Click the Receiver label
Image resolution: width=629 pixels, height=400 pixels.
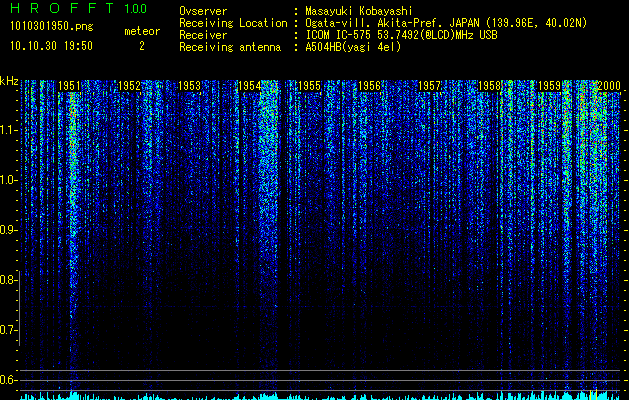pyautogui.click(x=203, y=35)
